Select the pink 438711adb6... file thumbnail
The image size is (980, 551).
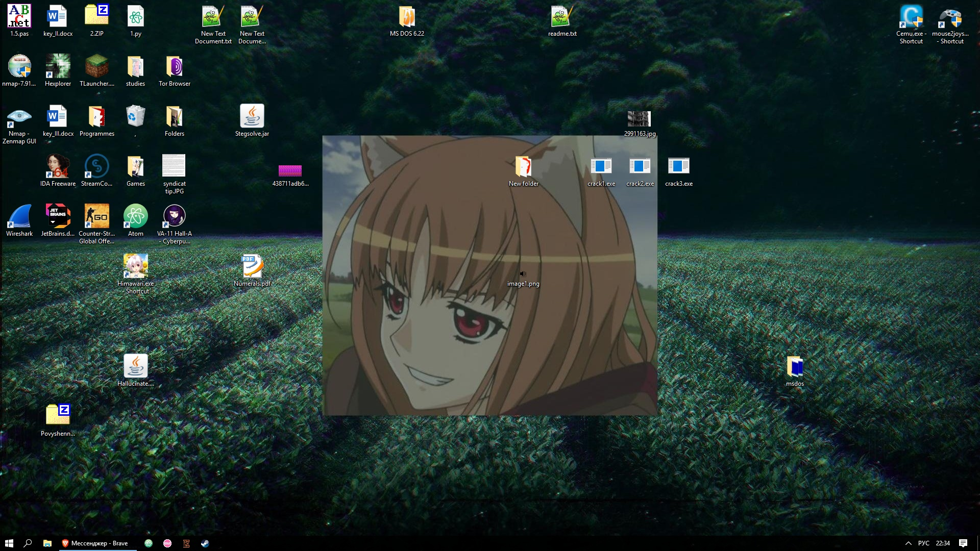tap(290, 171)
